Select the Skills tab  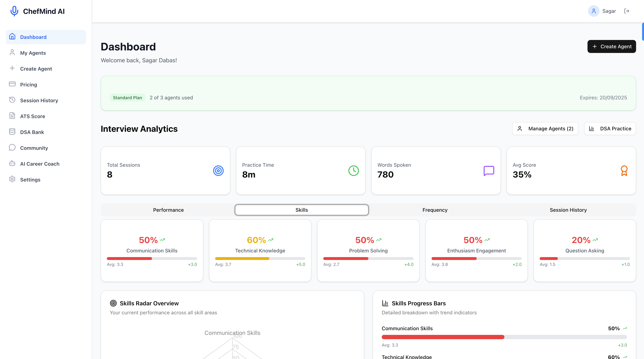(301, 210)
